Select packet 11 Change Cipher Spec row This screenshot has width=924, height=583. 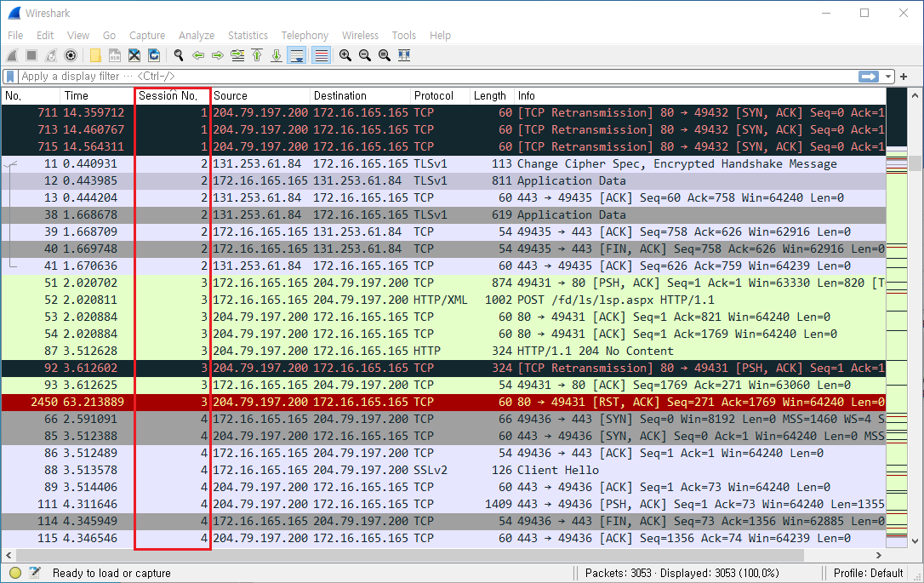pyautogui.click(x=443, y=164)
